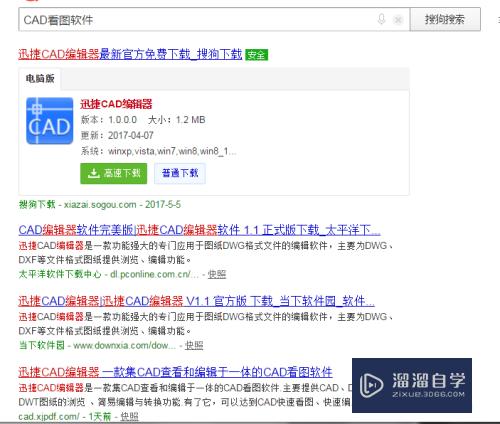Clear the search box with the X icon

[398, 20]
